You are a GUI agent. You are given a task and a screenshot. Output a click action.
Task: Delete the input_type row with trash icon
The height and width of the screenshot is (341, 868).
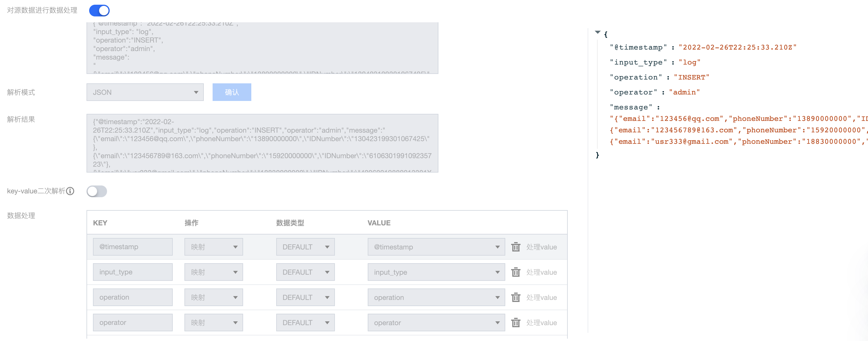(516, 272)
